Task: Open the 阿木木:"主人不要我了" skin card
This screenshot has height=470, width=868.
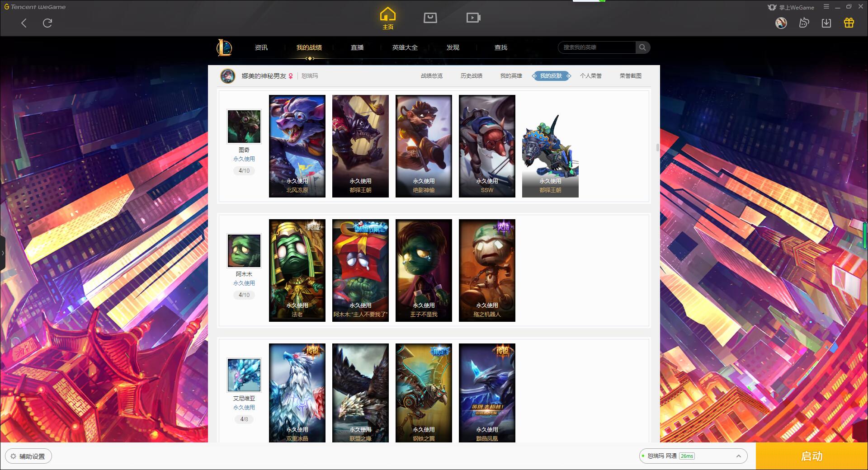Action: pyautogui.click(x=360, y=270)
